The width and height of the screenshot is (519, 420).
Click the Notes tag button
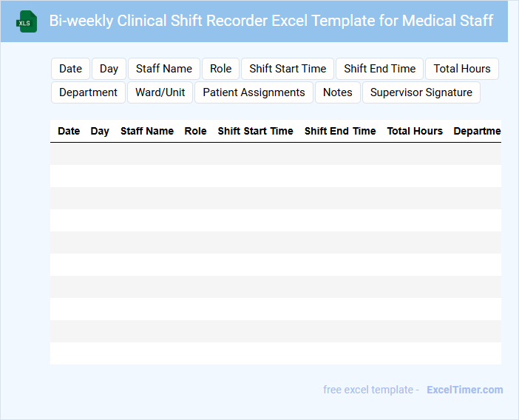click(x=338, y=92)
